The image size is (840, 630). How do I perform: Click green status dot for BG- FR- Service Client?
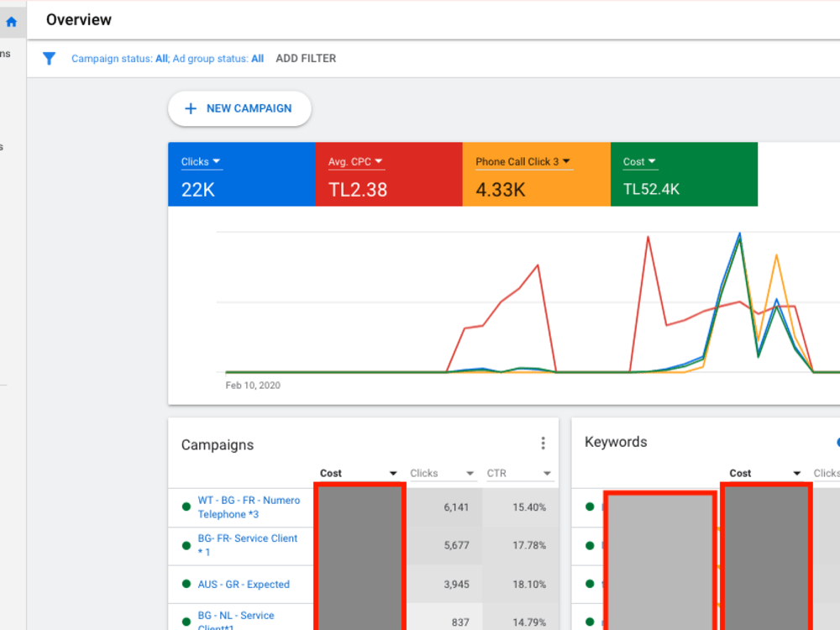coord(186,545)
